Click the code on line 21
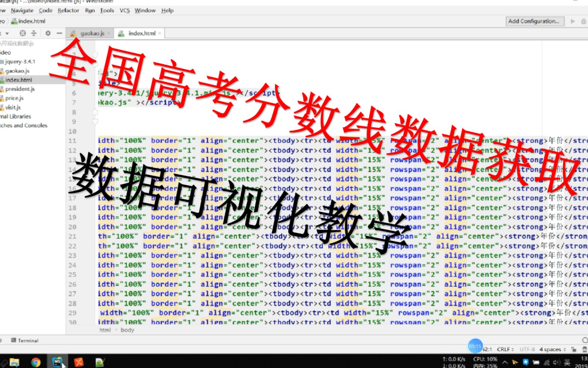Image resolution: width=588 pixels, height=368 pixels. tap(343, 236)
